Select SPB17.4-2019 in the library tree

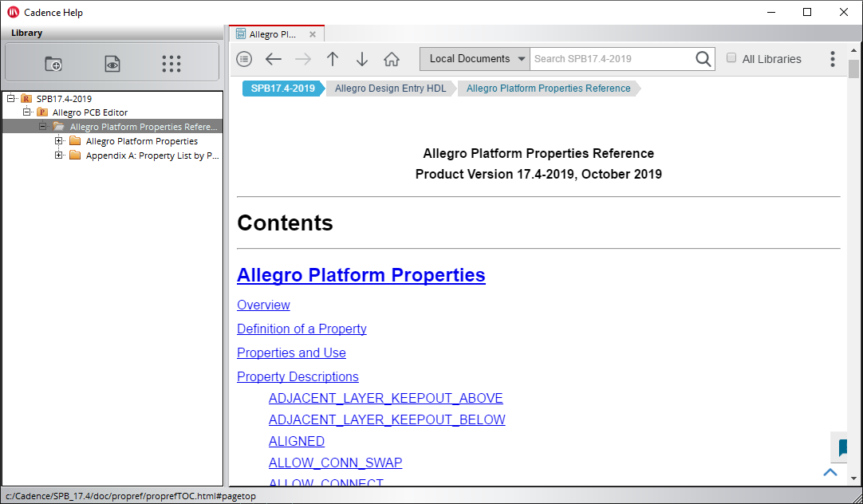(x=64, y=99)
